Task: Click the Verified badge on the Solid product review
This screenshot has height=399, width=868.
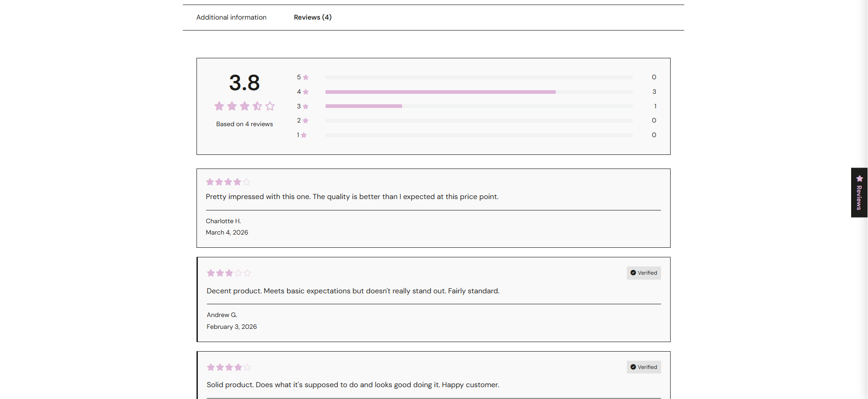Action: coord(644,367)
